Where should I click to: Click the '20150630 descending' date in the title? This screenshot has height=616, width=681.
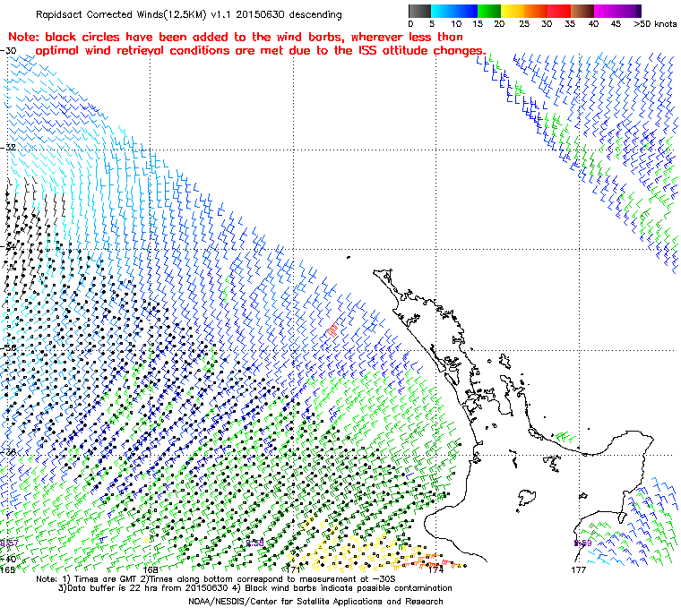tap(291, 14)
